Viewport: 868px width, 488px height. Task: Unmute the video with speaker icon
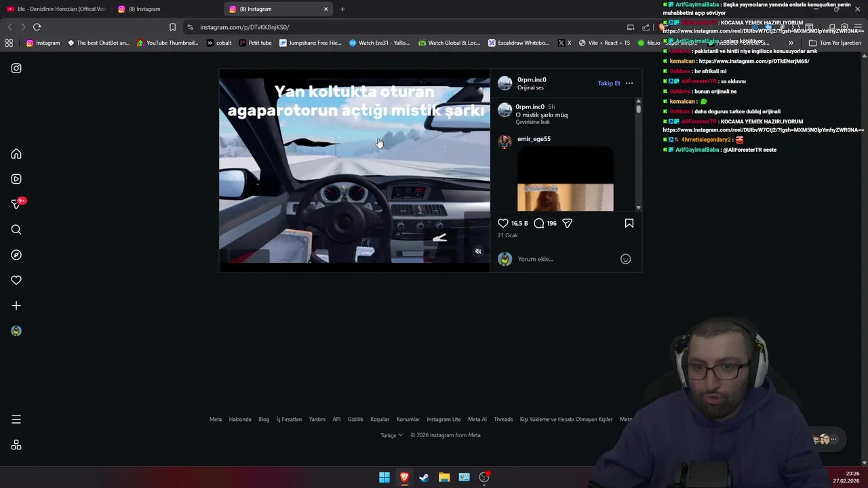pos(478,251)
